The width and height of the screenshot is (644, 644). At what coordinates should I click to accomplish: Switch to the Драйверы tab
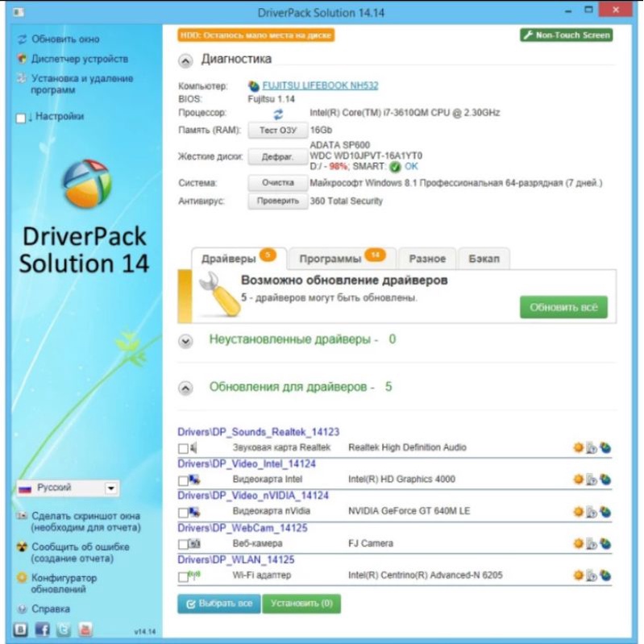click(x=239, y=259)
